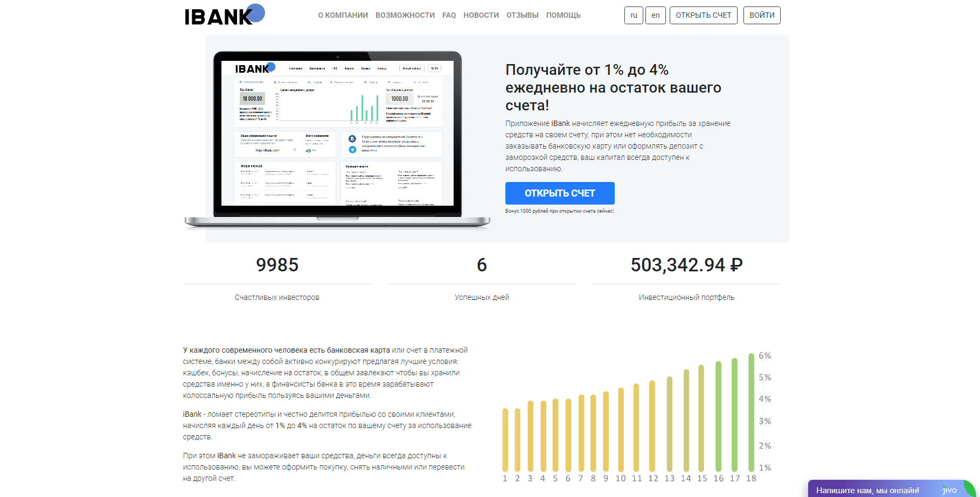Click the 503,342.94 ₽ portfolio figure

(686, 265)
